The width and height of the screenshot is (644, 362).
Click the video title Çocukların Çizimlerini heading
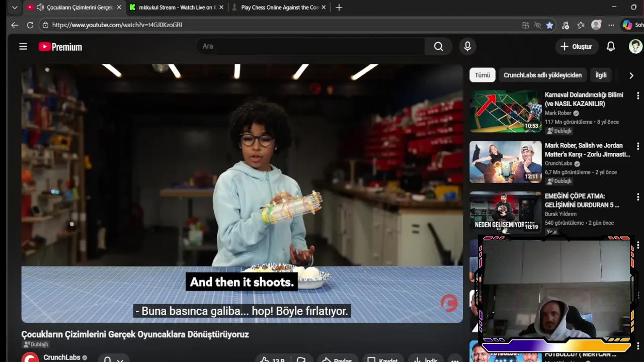135,334
